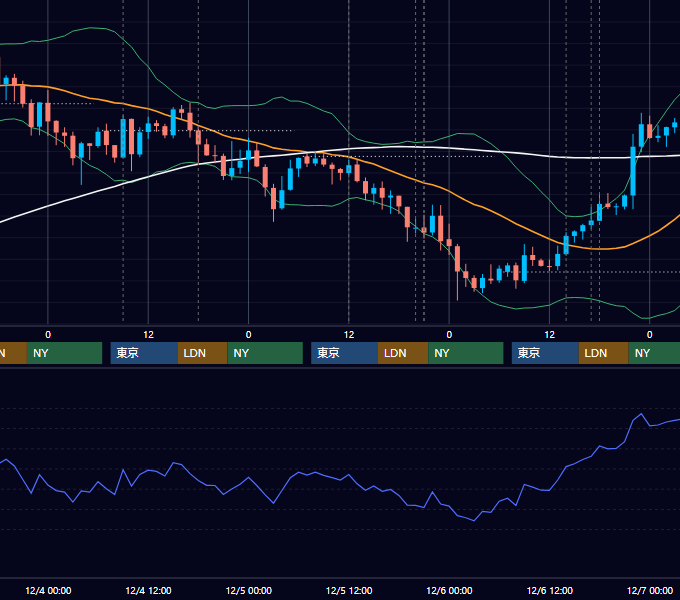Choose the 12/6 00:00 date label

pos(449,590)
